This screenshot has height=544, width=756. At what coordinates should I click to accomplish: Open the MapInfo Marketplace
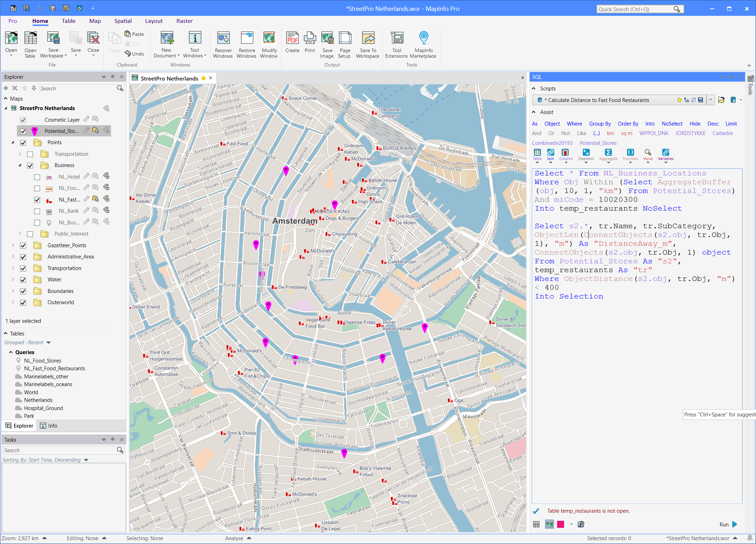(423, 45)
